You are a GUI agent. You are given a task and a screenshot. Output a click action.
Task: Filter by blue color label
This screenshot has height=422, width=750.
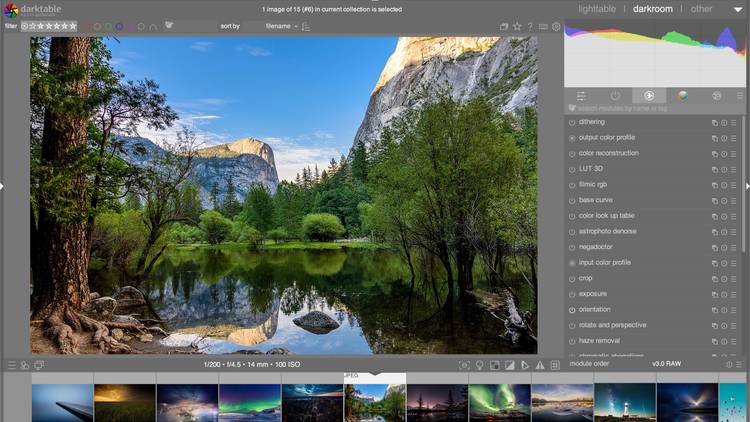point(119,27)
